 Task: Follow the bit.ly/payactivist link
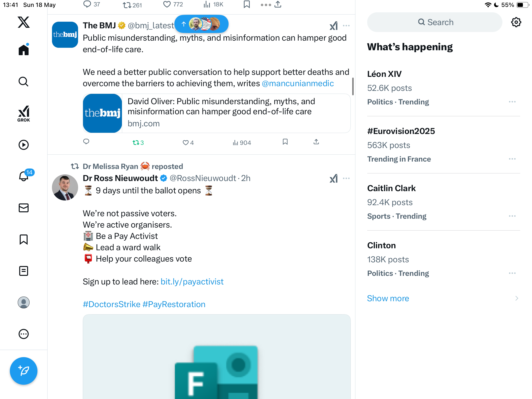(x=192, y=282)
